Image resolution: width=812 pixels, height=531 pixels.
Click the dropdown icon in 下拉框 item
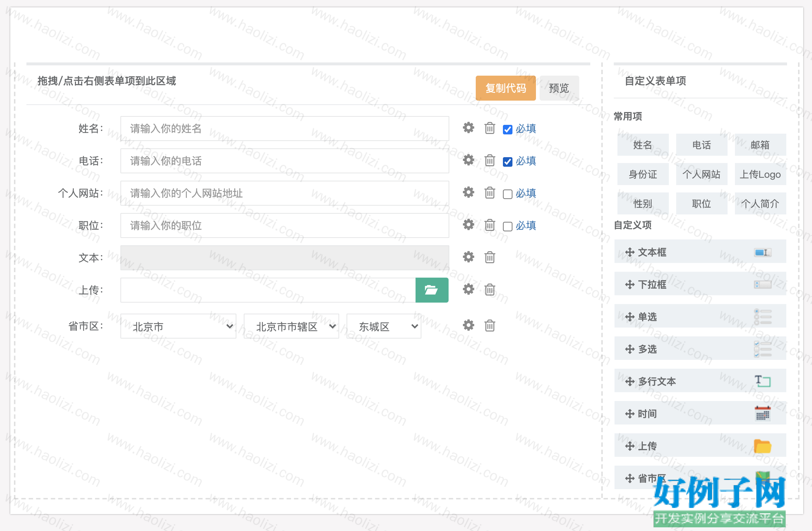coord(762,285)
